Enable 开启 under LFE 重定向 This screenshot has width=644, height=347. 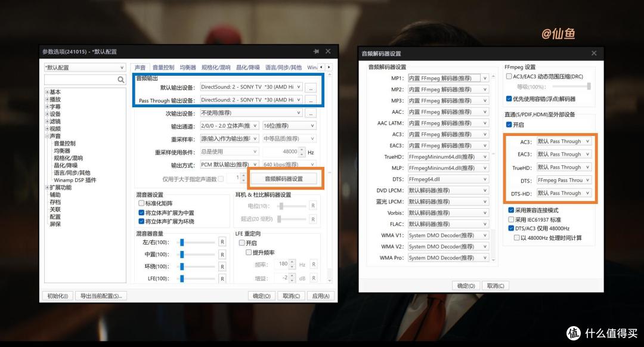point(242,243)
